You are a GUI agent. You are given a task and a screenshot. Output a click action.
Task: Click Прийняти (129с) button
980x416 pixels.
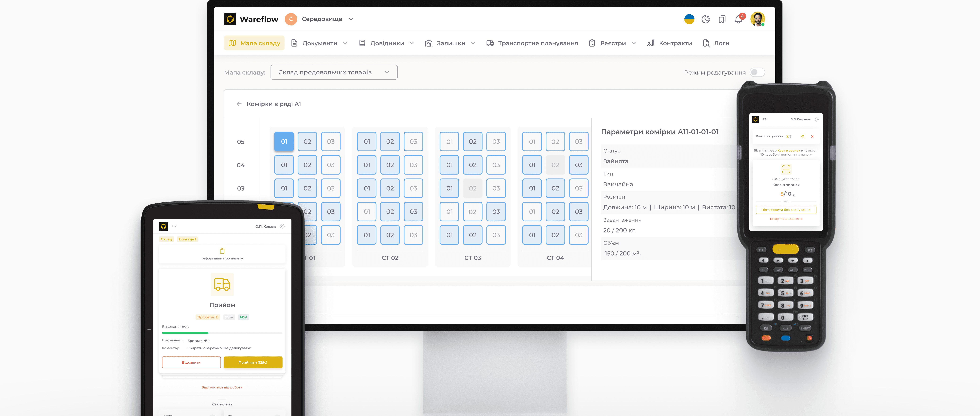click(253, 362)
